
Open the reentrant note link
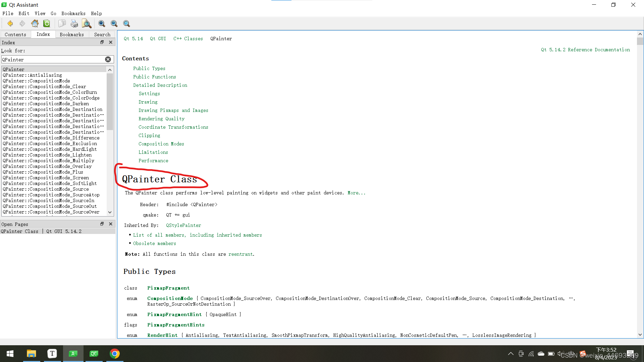click(x=240, y=254)
